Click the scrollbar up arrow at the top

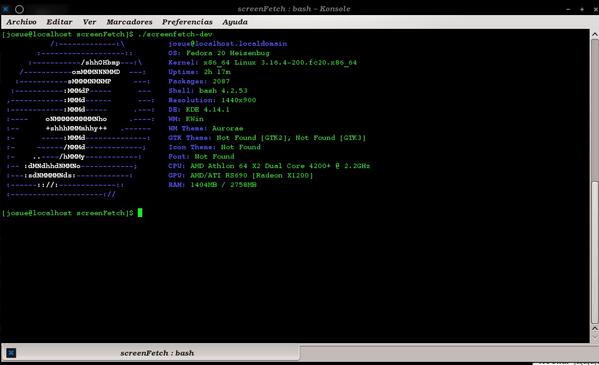tap(594, 34)
